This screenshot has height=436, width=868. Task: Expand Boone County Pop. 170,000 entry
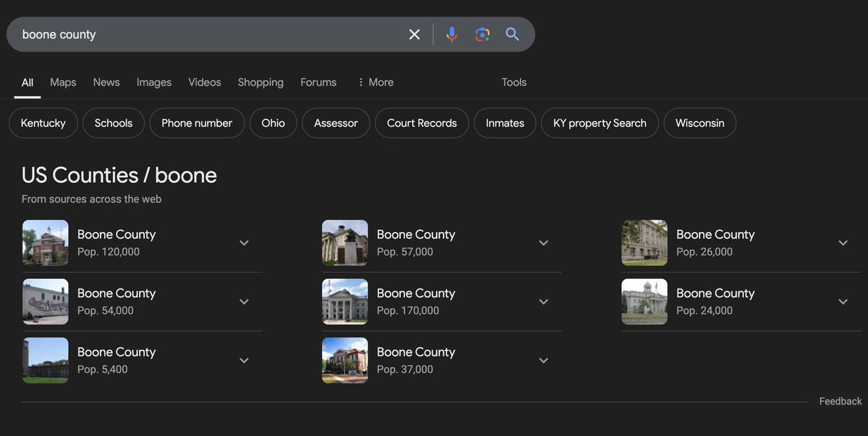543,302
